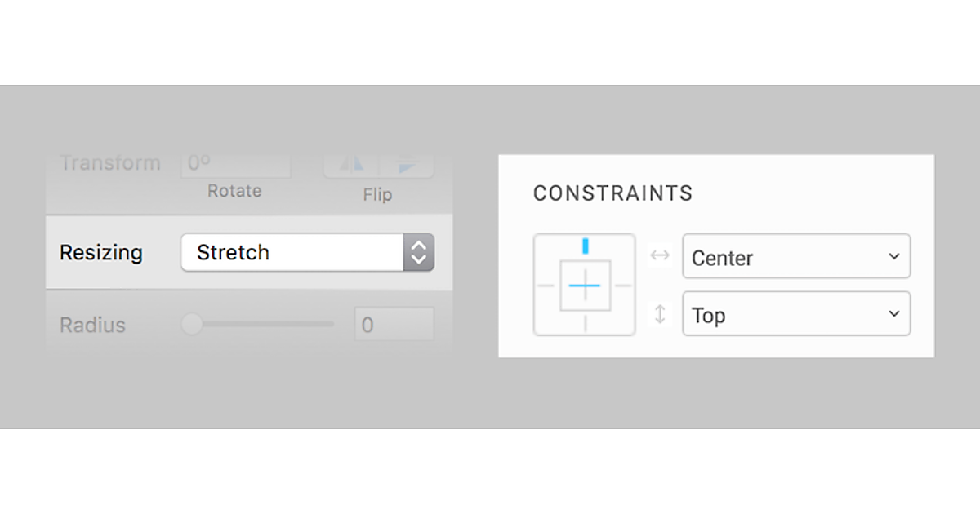Click the vertical constraint double-arrow icon
This screenshot has width=980, height=514.
pyautogui.click(x=660, y=314)
